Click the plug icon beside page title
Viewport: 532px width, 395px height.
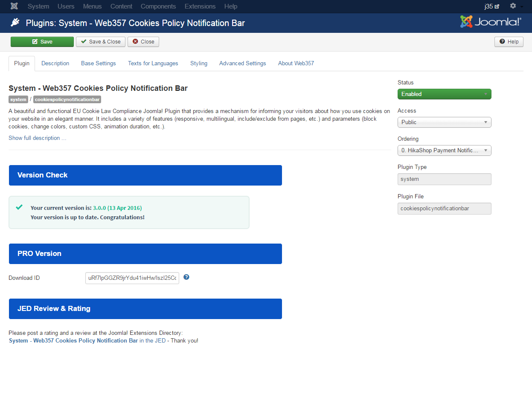(15, 23)
